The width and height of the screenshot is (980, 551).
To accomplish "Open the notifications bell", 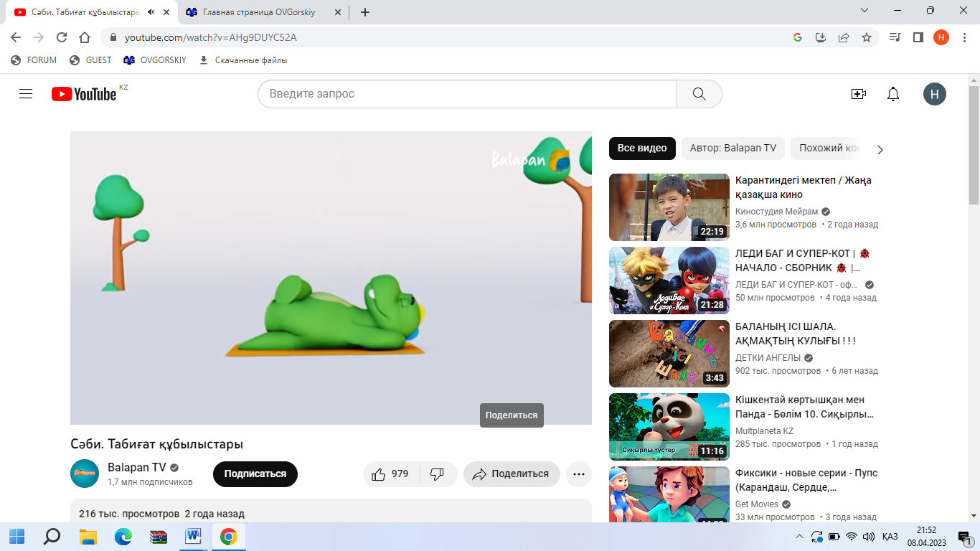I will (893, 94).
